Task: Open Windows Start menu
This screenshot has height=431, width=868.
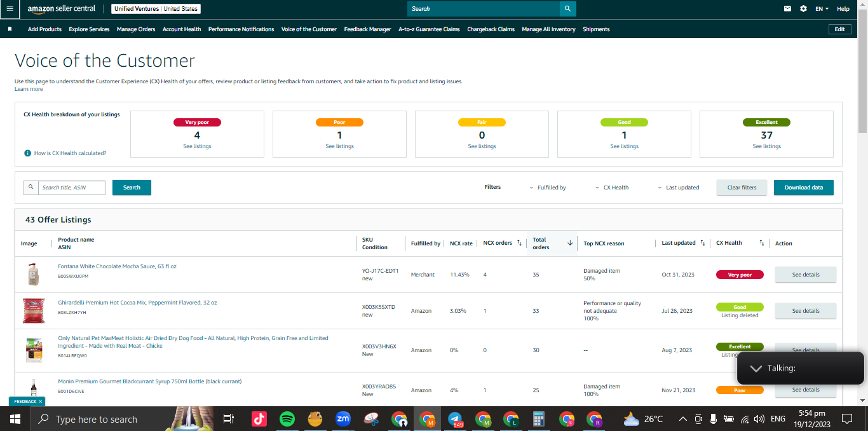Action: [15, 419]
